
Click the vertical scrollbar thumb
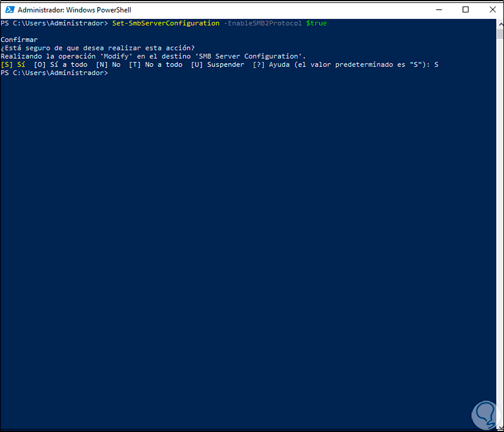500,34
